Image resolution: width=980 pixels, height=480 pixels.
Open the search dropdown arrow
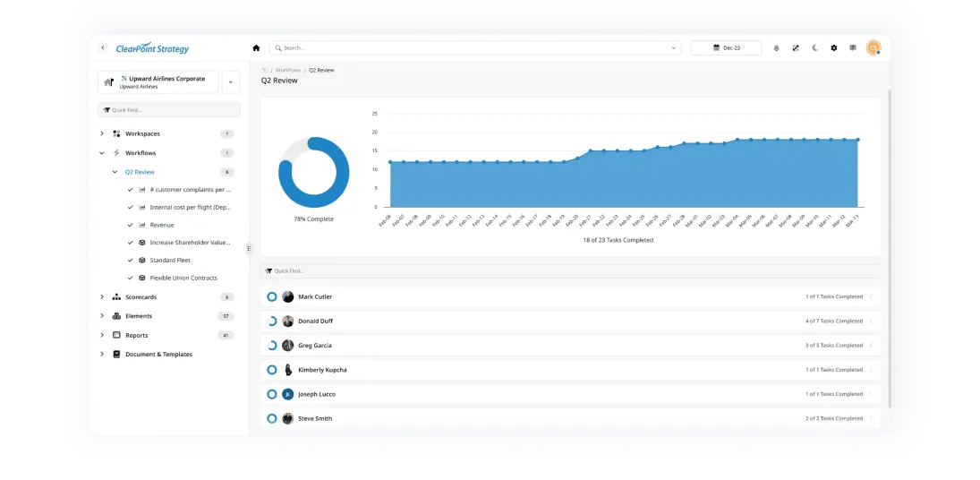[x=674, y=48]
